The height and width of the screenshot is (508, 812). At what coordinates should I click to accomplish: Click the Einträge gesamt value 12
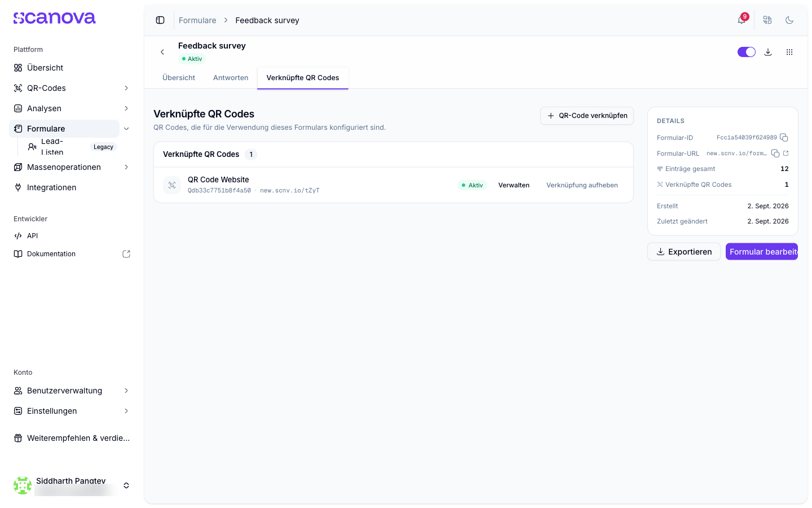tap(784, 169)
